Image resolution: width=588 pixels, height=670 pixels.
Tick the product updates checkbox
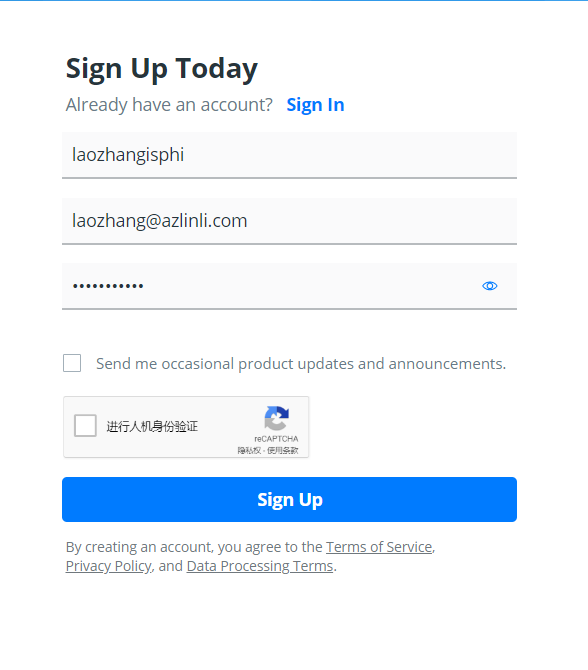[72, 363]
